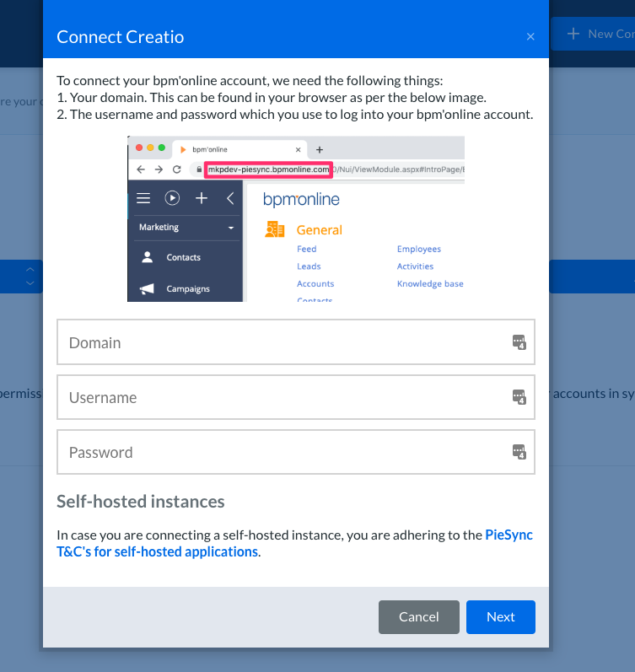Open password manager icon in Domain field
This screenshot has height=672, width=635.
[519, 342]
